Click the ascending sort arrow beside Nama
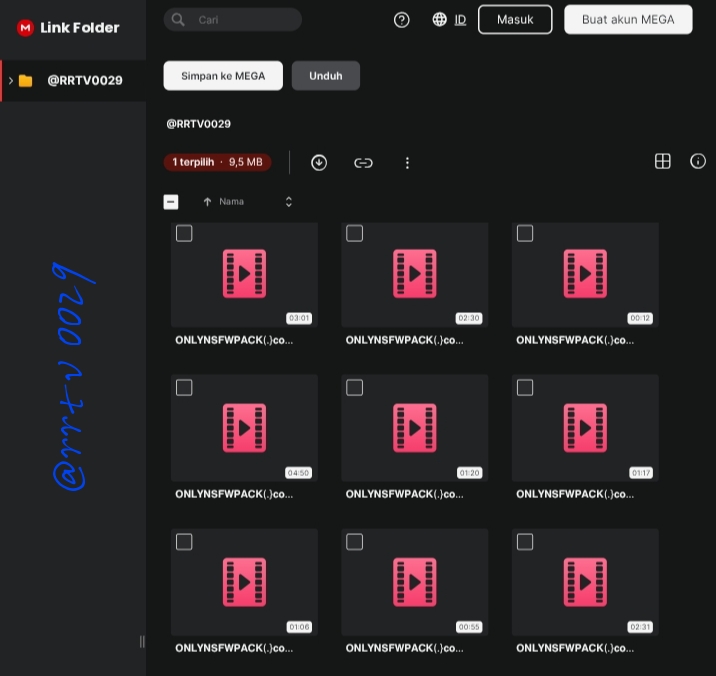Image resolution: width=716 pixels, height=676 pixels. 207,201
